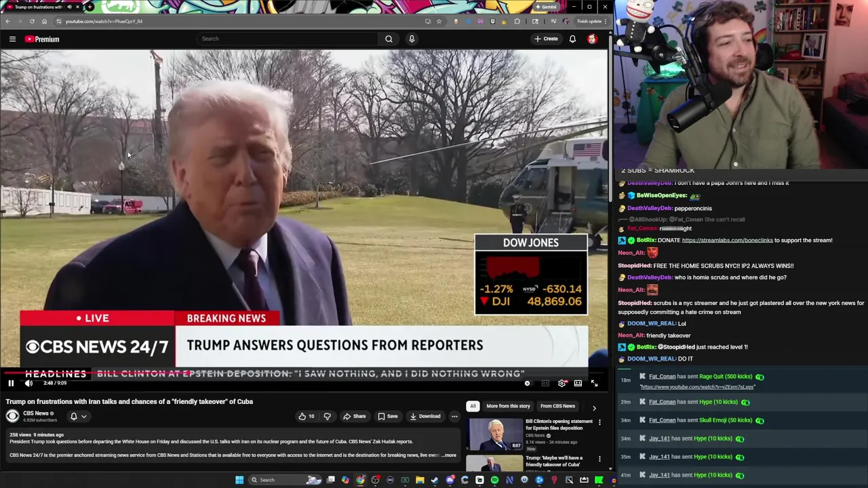868x488 pixels.
Task: Open the YouTube hamburger guide menu
Action: [12, 39]
